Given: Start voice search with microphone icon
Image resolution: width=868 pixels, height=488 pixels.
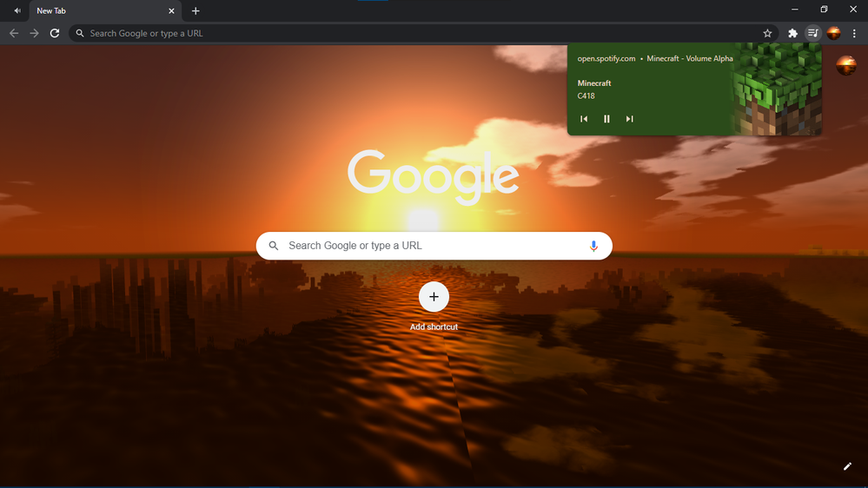Looking at the screenshot, I should tap(593, 246).
